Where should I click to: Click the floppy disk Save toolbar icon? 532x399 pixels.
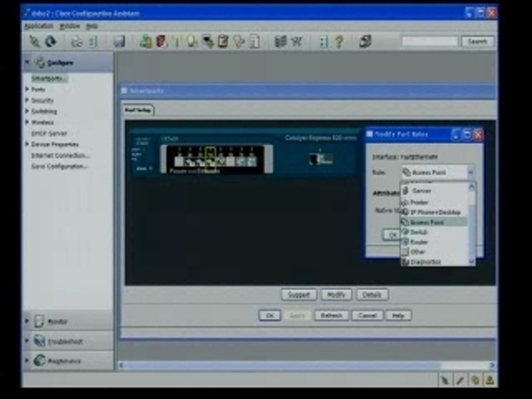(x=119, y=42)
